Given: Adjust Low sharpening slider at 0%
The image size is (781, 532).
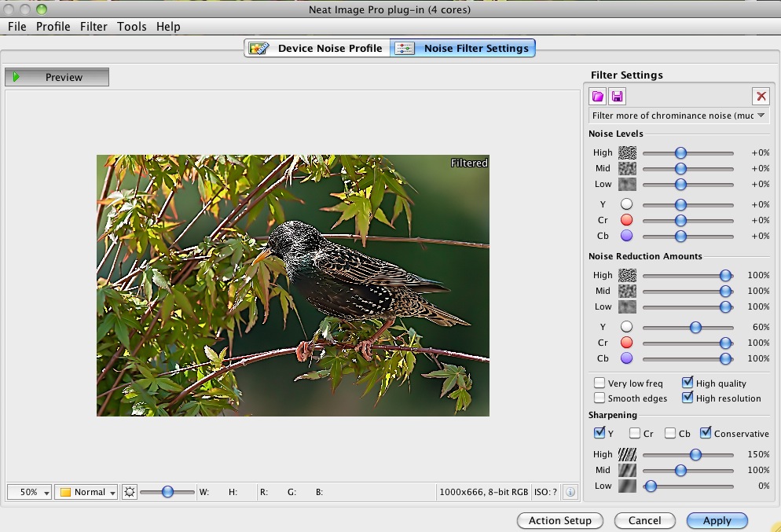Looking at the screenshot, I should tap(651, 486).
